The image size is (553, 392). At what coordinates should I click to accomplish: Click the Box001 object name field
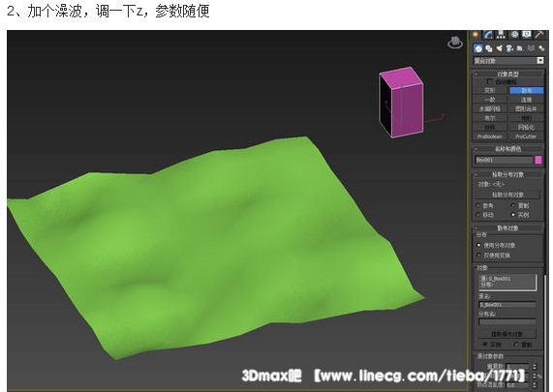tap(504, 160)
